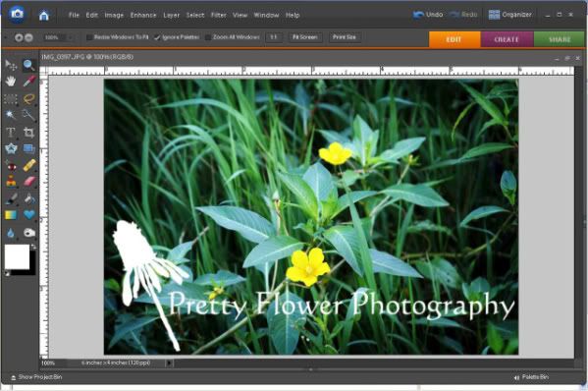Open the File menu

[x=74, y=15]
